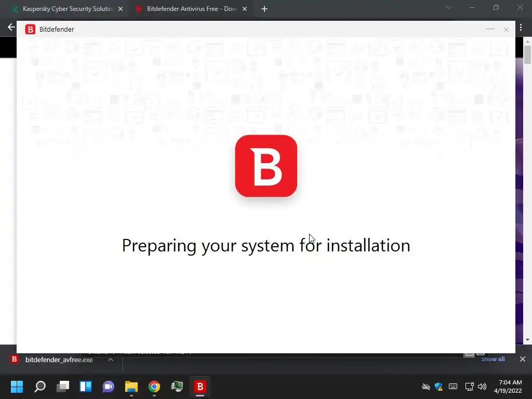Image resolution: width=532 pixels, height=399 pixels.
Task: Close the Kaspersky browser tab
Action: pyautogui.click(x=121, y=9)
